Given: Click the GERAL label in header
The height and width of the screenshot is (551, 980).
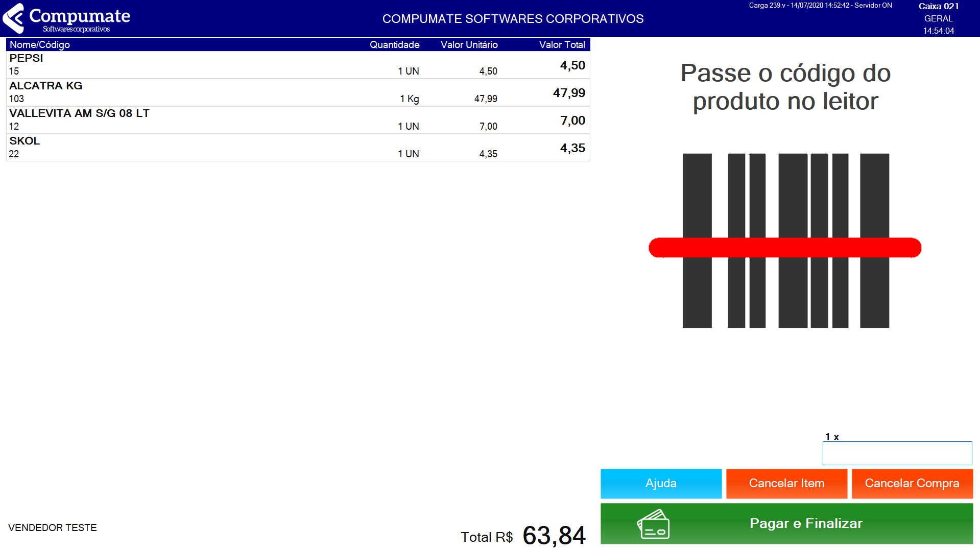Looking at the screenshot, I should coord(939,18).
